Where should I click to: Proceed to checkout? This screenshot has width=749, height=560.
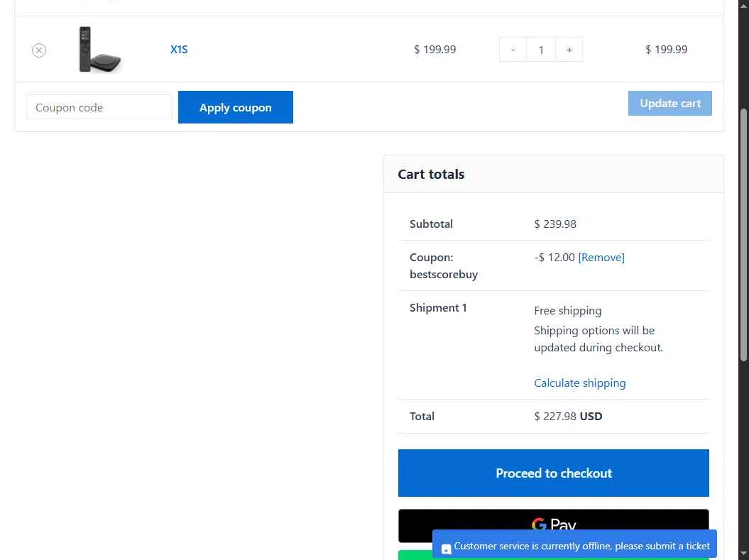[554, 473]
